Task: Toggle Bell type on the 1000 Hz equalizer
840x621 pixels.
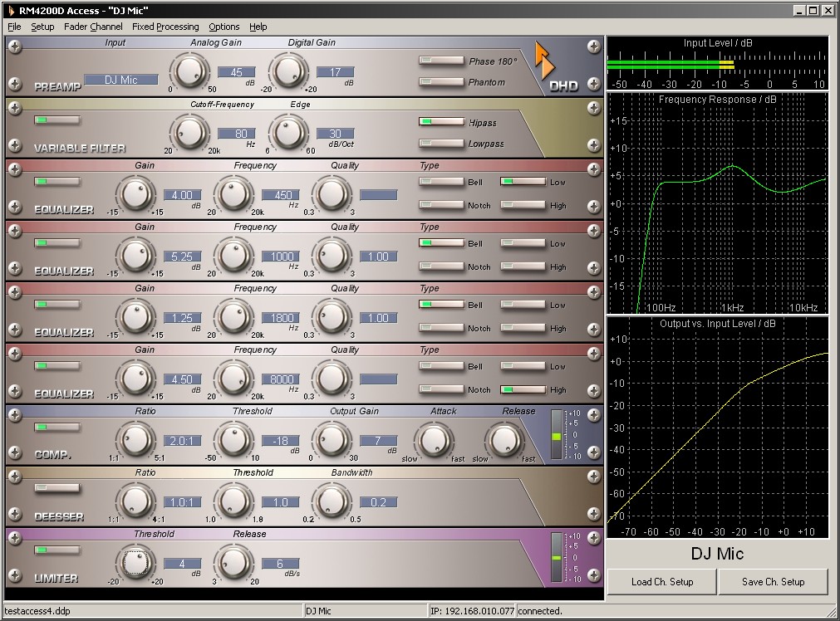Action: tap(441, 243)
